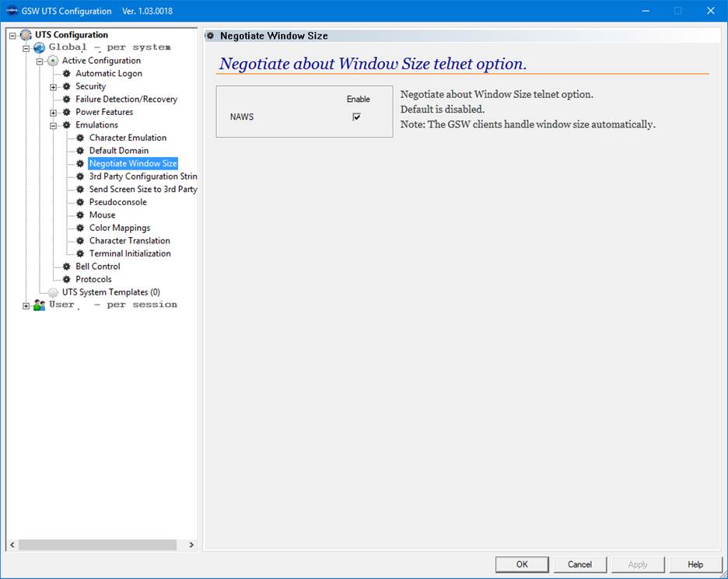The image size is (728, 579).
Task: Click the gear icon in the right panel header
Action: pyautogui.click(x=210, y=36)
